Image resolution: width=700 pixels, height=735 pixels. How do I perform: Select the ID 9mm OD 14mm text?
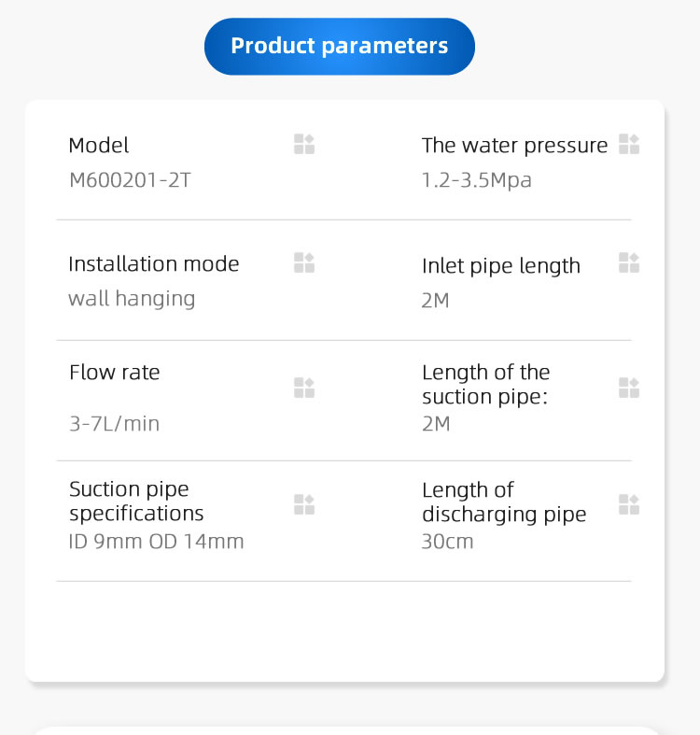coord(156,542)
